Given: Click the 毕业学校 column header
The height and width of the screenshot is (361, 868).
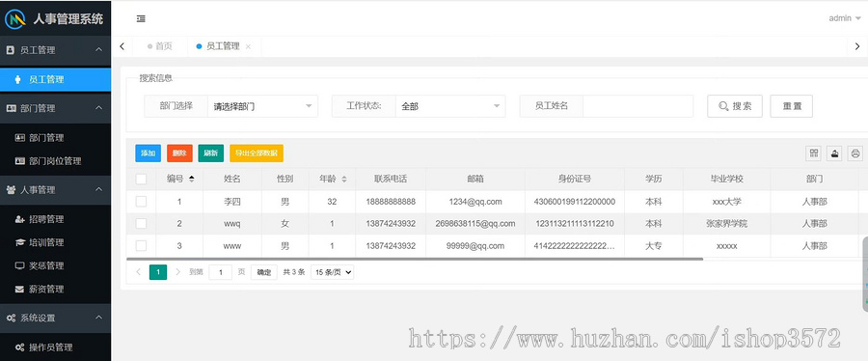Looking at the screenshot, I should [727, 179].
